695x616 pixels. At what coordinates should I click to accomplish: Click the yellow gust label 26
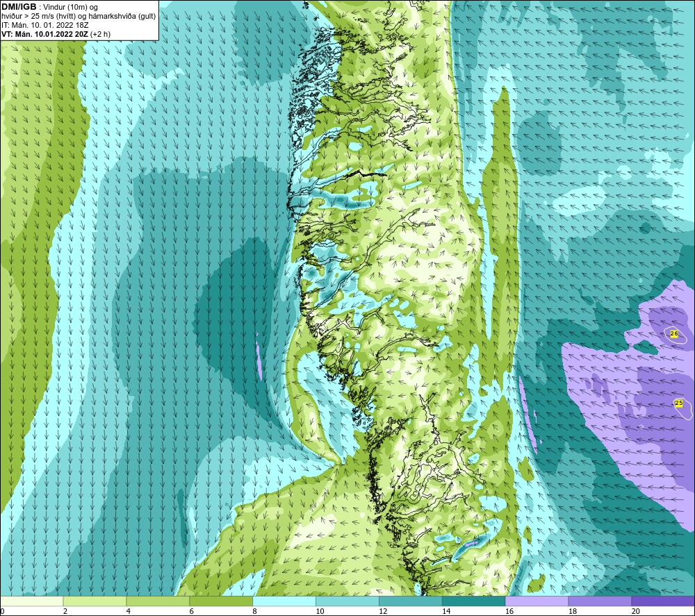[674, 333]
